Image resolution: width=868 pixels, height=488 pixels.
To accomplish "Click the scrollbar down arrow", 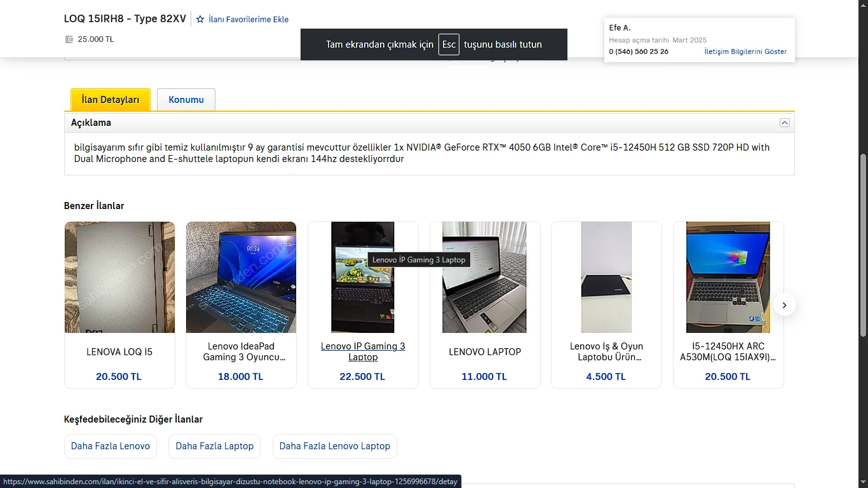I will (x=863, y=483).
